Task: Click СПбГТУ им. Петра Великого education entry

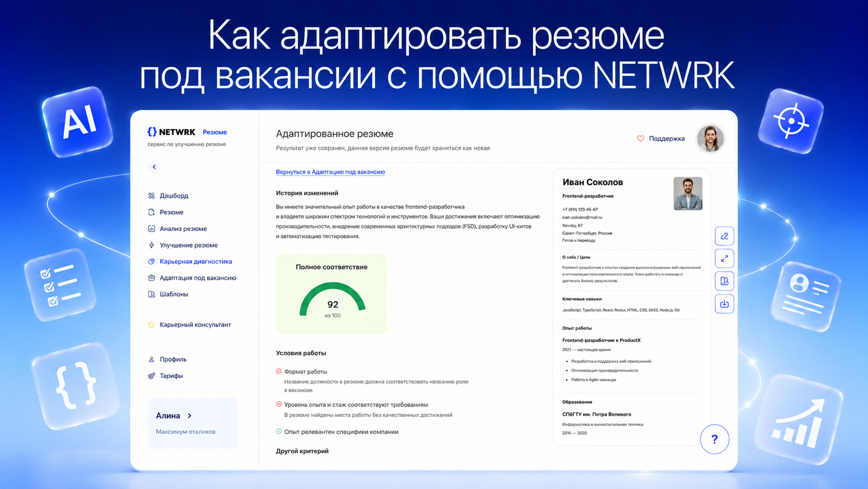Action: pyautogui.click(x=596, y=414)
